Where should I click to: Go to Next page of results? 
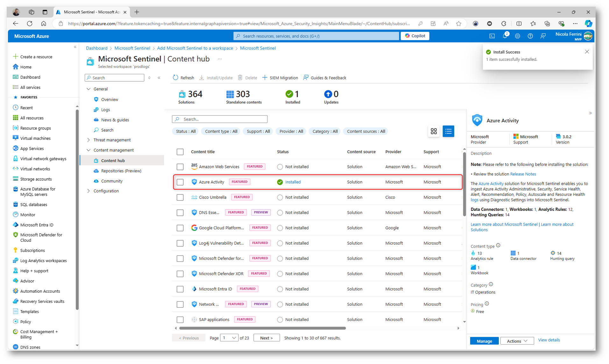[266, 338]
